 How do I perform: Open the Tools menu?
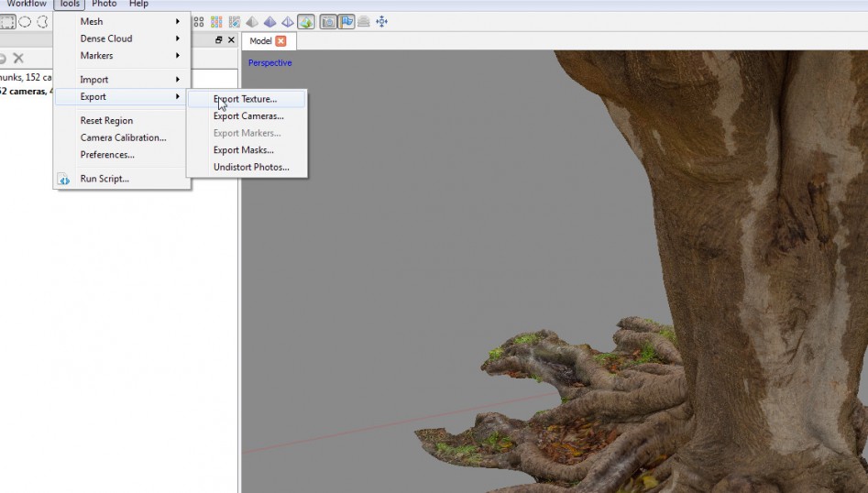(x=69, y=4)
